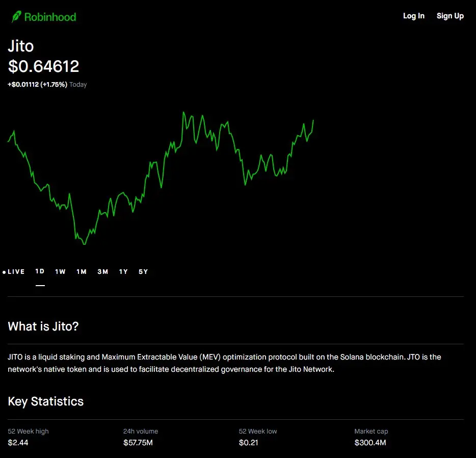Screen dimensions: 476x458
Task: Click the Market cap label
Action: click(371, 431)
